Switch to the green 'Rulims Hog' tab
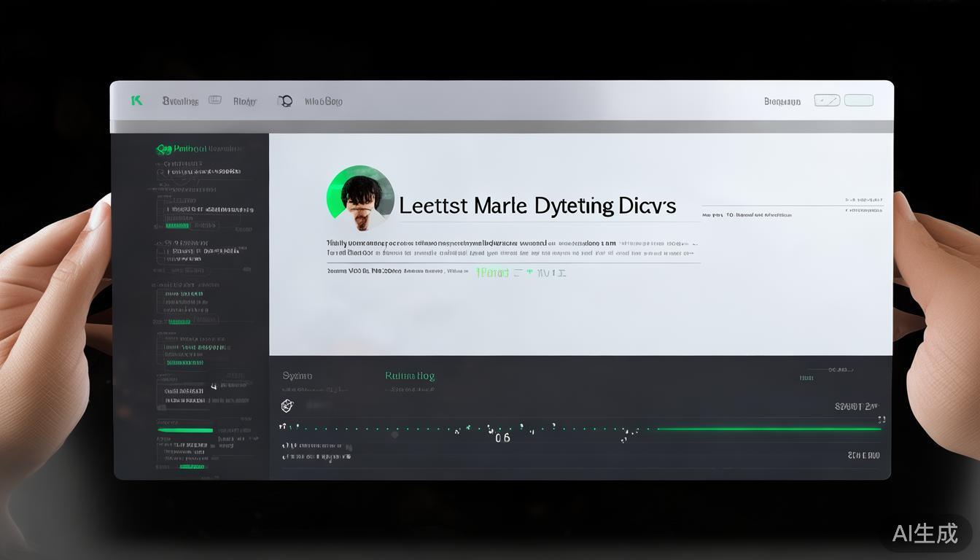 410,376
